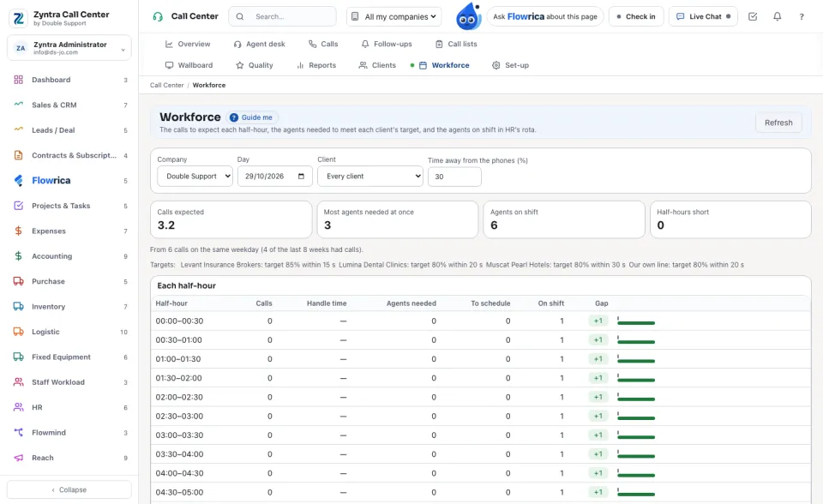Click the Day date field

pos(275,177)
